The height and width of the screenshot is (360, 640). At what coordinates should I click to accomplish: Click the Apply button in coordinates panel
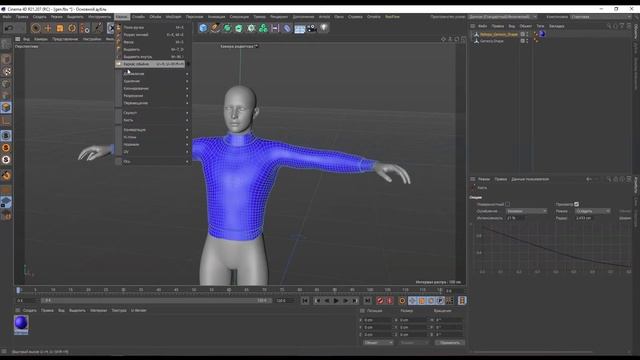coord(450,343)
